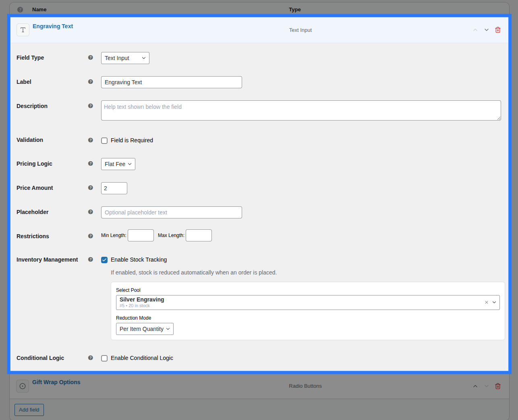Click the Type column header
Viewport: 518px width, 420px height.
pyautogui.click(x=295, y=10)
